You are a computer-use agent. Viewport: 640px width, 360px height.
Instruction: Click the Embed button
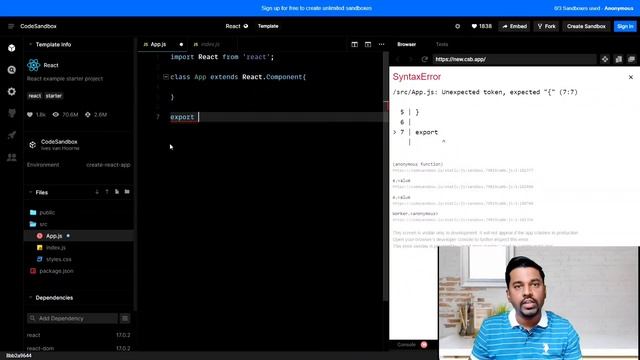[514, 26]
